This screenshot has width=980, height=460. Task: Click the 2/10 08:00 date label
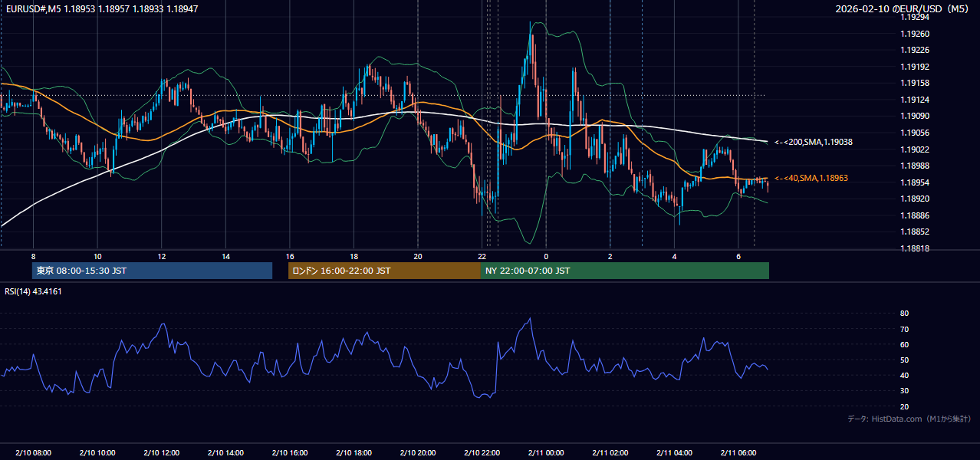[x=33, y=452]
